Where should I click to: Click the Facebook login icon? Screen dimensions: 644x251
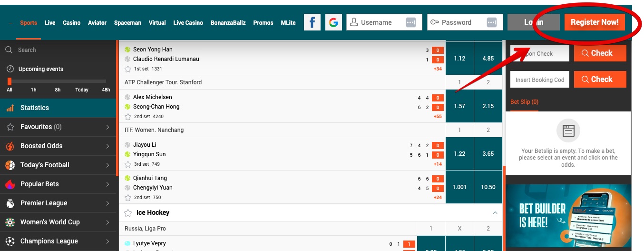tap(312, 22)
